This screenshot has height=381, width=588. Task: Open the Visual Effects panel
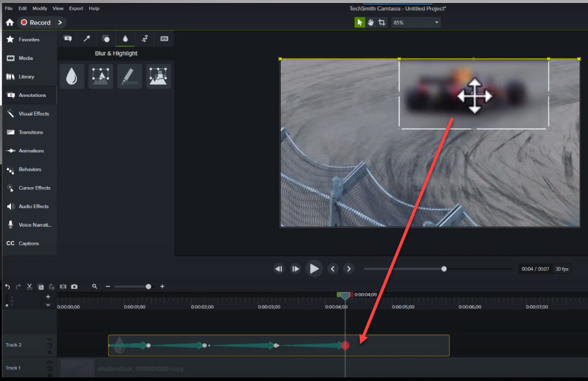click(x=29, y=113)
